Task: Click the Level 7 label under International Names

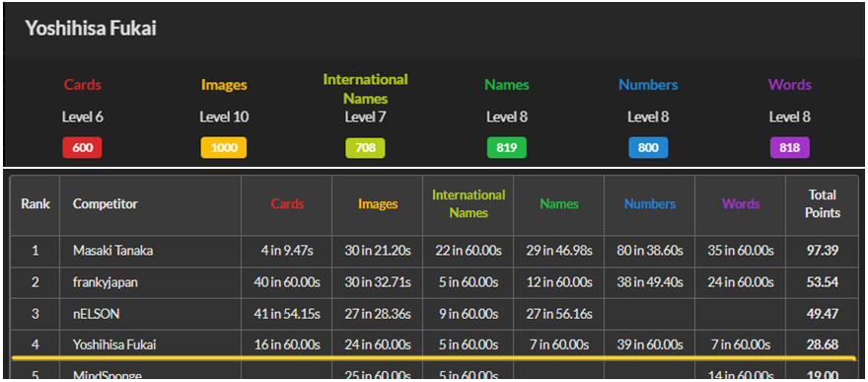Action: [365, 117]
